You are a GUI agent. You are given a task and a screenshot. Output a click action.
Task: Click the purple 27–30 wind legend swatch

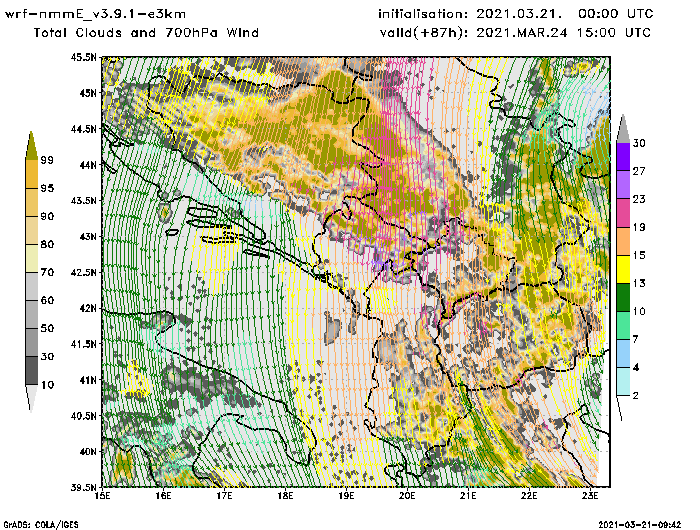click(x=623, y=157)
